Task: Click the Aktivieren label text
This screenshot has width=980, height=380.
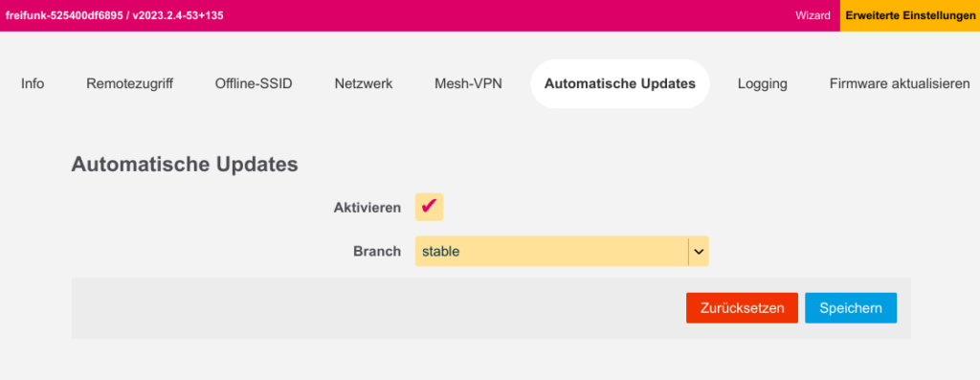Action: 367,208
